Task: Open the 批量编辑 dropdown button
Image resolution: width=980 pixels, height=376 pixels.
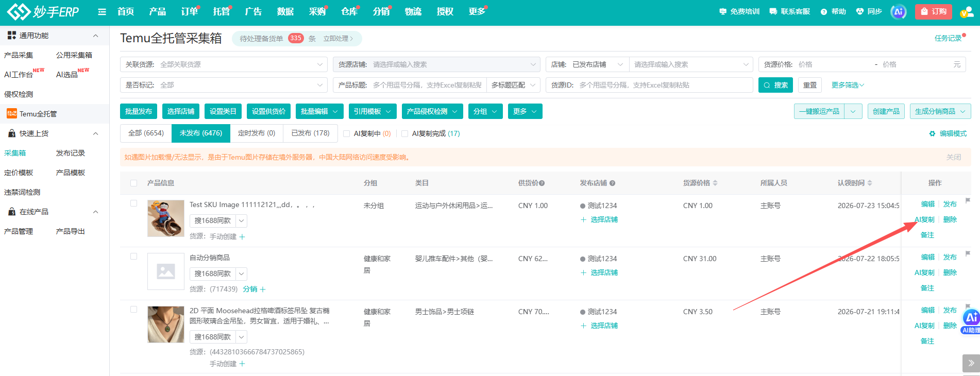Action: 319,111
